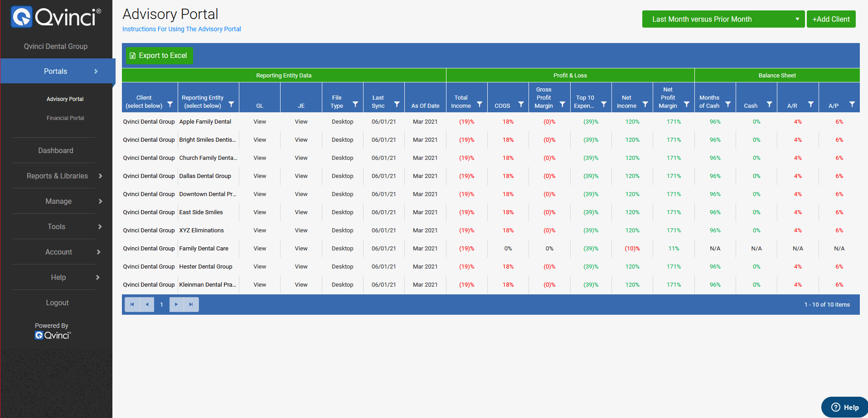Filter the Top 10 Expenses column
Image resolution: width=868 pixels, height=418 pixels.
pos(604,104)
